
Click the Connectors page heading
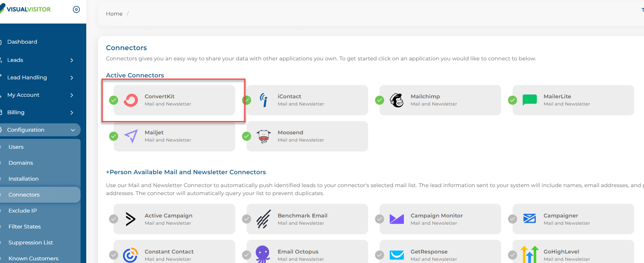click(127, 48)
